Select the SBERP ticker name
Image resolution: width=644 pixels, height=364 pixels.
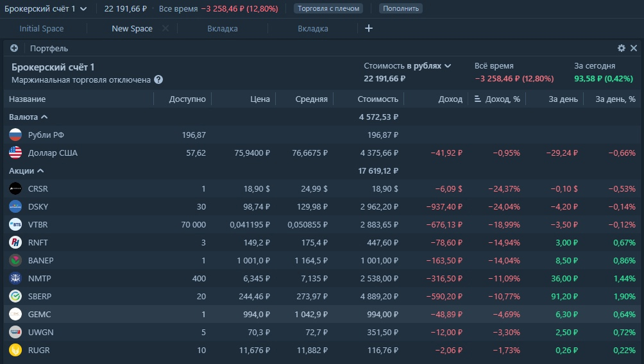tap(39, 296)
